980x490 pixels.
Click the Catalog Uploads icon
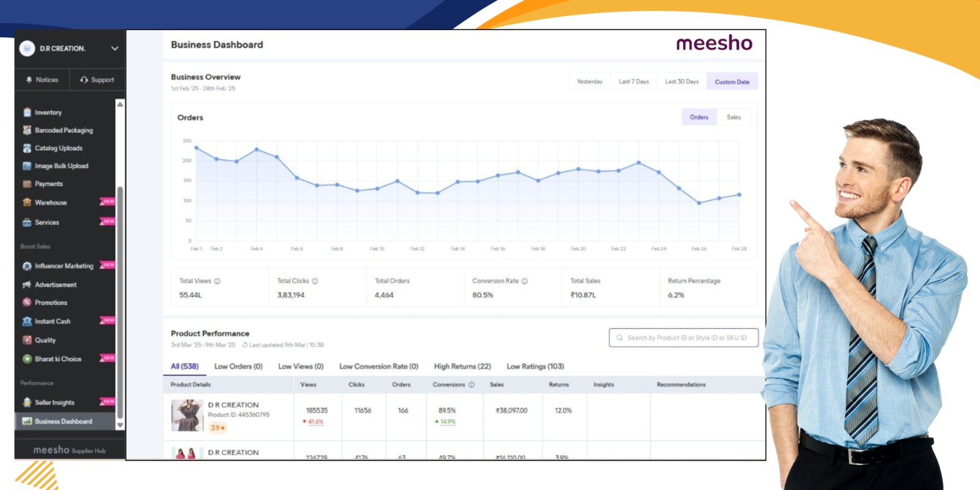[x=27, y=148]
